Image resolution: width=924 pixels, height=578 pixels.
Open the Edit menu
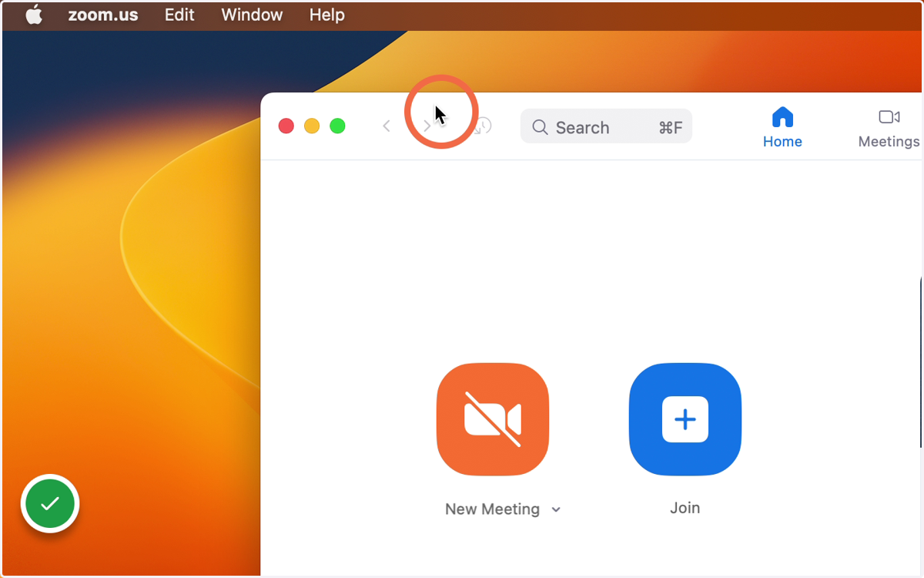179,15
